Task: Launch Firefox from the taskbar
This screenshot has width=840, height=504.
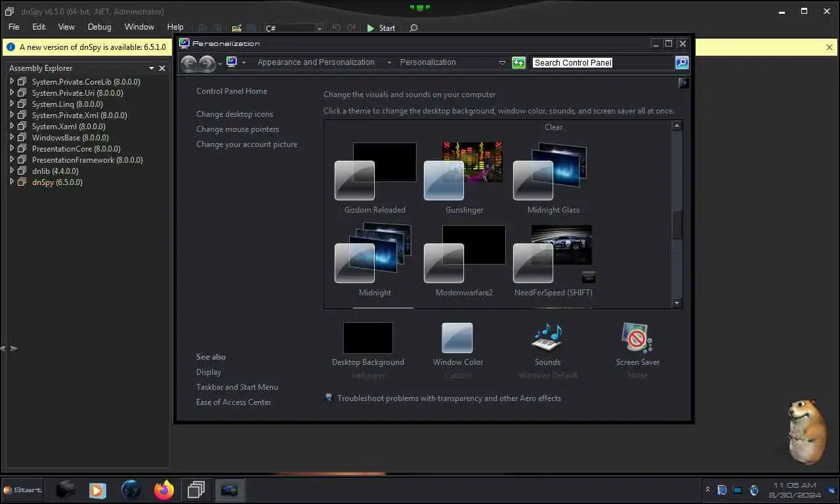Action: point(163,490)
